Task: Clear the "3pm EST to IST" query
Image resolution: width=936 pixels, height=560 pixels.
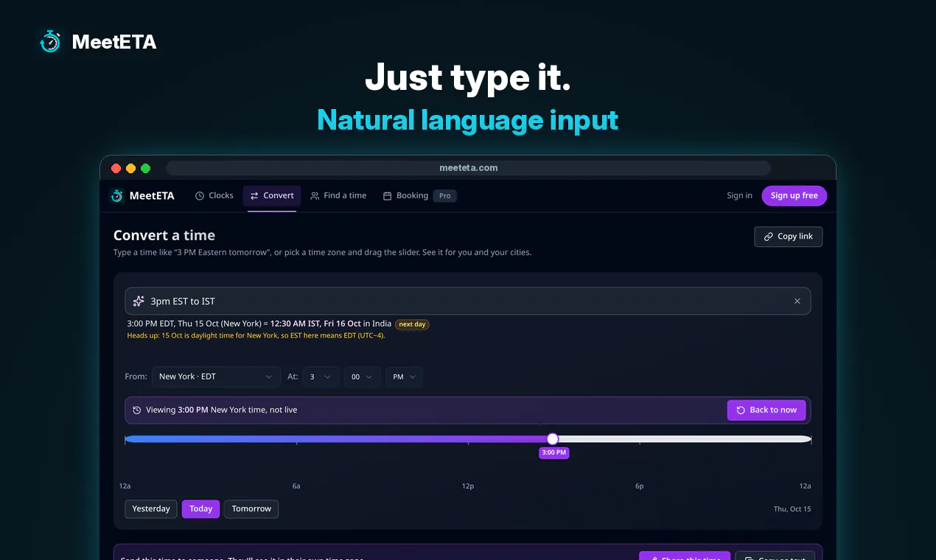Action: pos(797,301)
